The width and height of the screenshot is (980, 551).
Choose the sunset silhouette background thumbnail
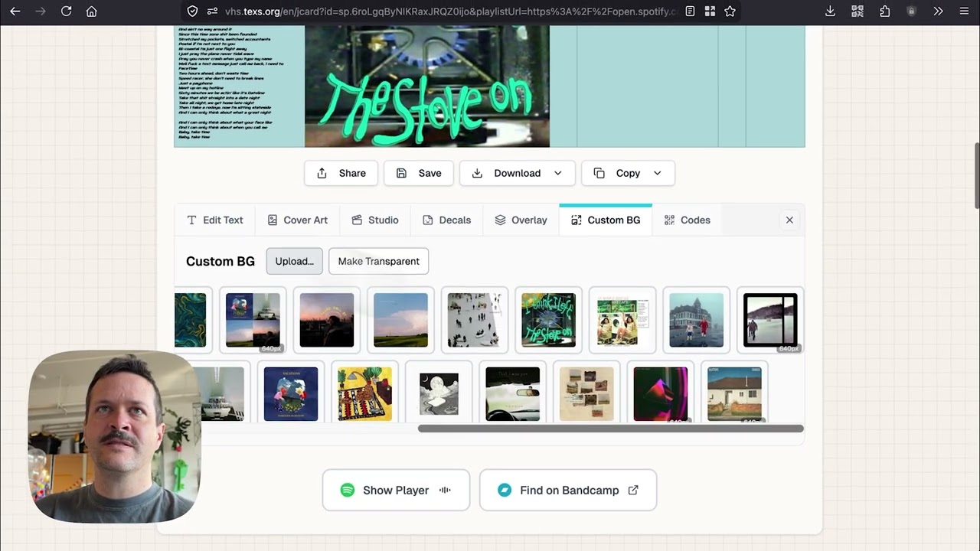[327, 320]
